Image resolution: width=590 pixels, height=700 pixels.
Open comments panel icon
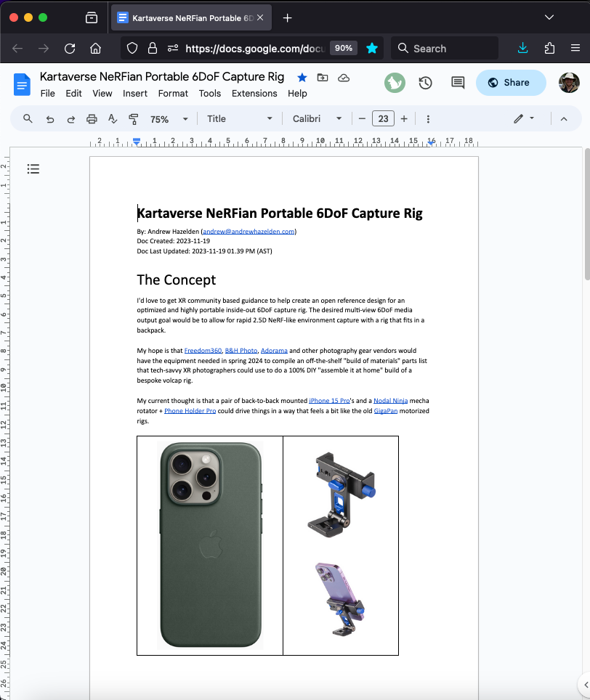click(x=458, y=83)
